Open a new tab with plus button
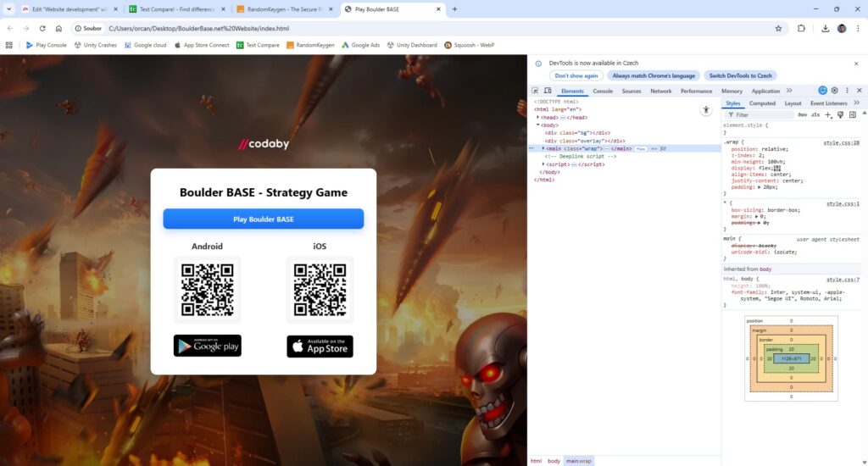 point(454,8)
